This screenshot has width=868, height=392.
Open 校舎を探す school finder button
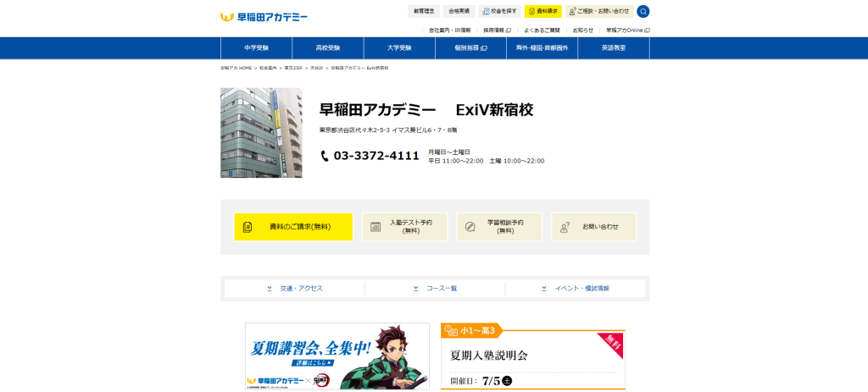[x=500, y=11]
